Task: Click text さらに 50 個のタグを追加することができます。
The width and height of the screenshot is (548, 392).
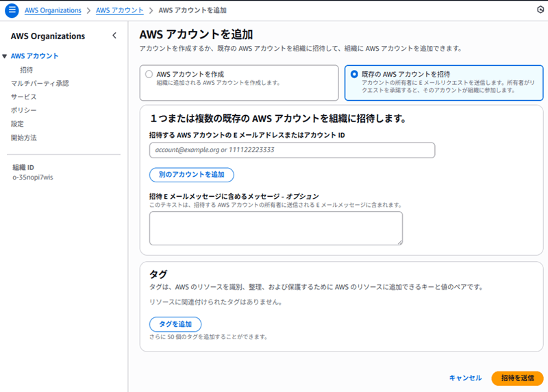Action: click(x=209, y=337)
